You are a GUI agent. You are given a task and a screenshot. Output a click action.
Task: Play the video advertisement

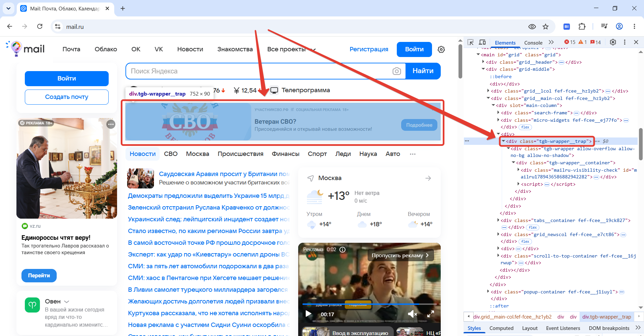pyautogui.click(x=309, y=314)
